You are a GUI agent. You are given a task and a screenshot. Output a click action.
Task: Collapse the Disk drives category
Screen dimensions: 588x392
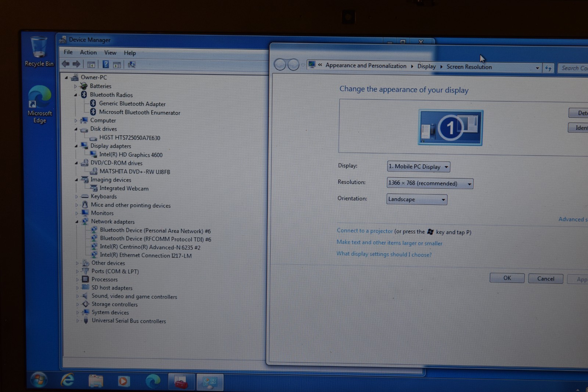click(x=76, y=129)
